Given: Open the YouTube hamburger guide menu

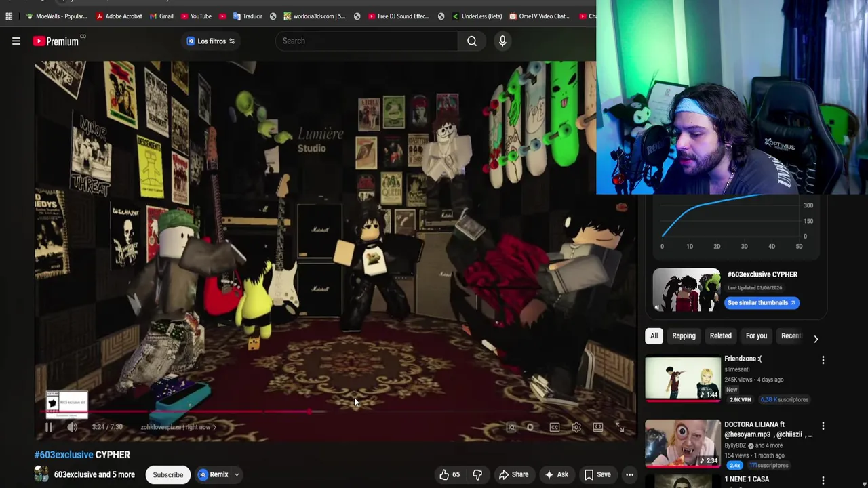Looking at the screenshot, I should (16, 41).
